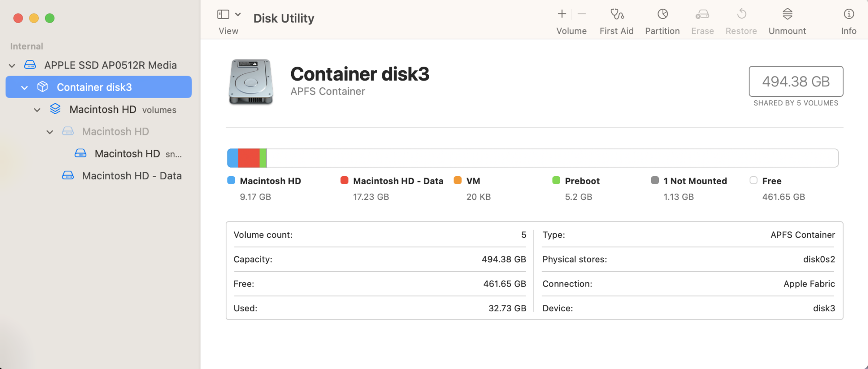The width and height of the screenshot is (868, 369).
Task: Click Physical stores value disk0s2
Action: 819,259
